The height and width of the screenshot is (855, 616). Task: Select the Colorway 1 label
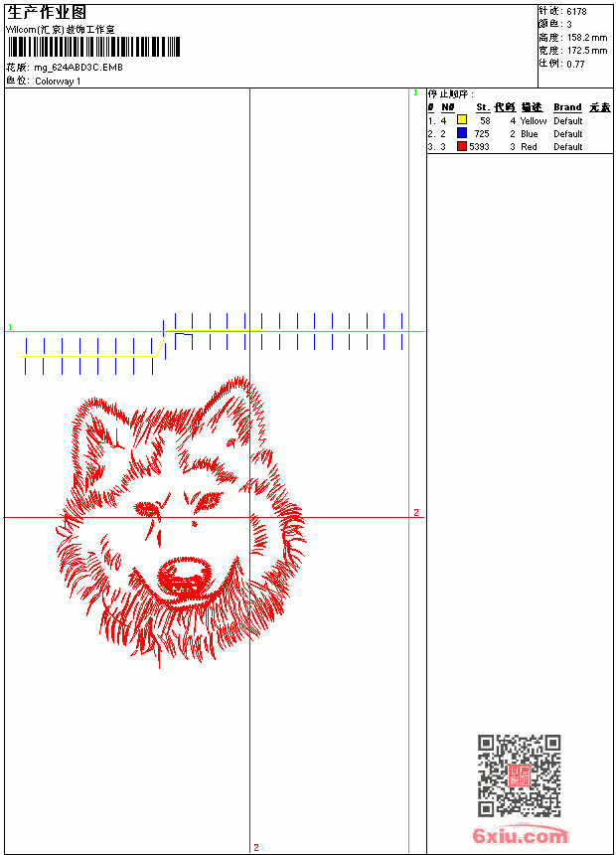[58, 82]
